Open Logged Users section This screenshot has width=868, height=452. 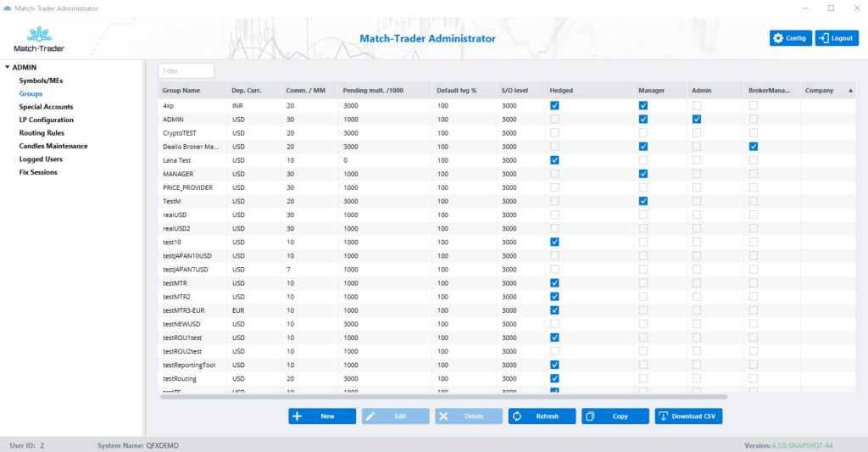tap(41, 159)
